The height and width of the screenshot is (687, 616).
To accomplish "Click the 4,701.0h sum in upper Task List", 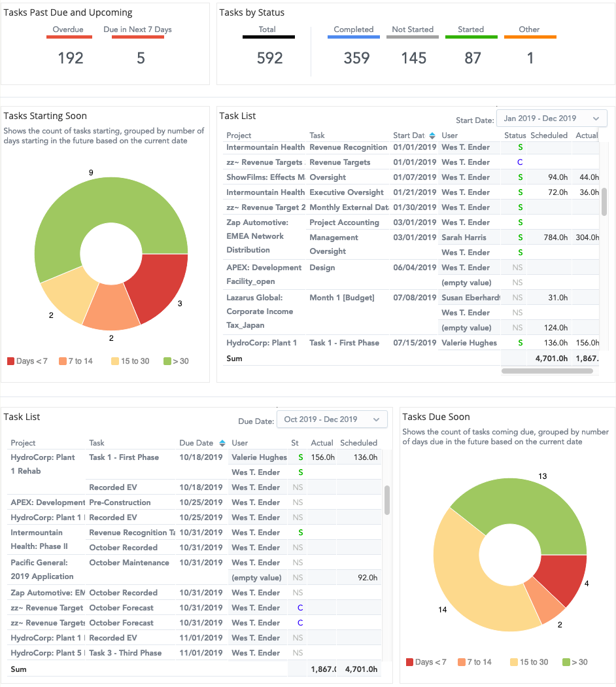I will (x=551, y=359).
